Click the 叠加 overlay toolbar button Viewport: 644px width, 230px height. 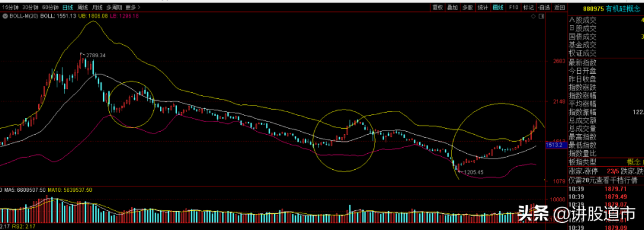[452, 7]
